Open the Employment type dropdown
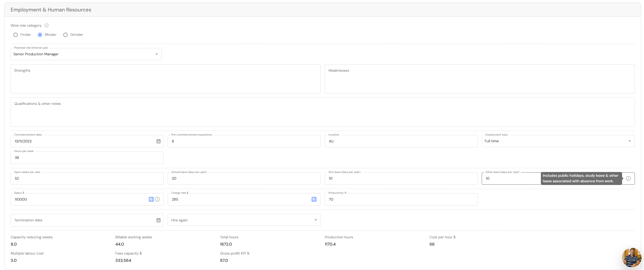The height and width of the screenshot is (270, 644). point(558,141)
